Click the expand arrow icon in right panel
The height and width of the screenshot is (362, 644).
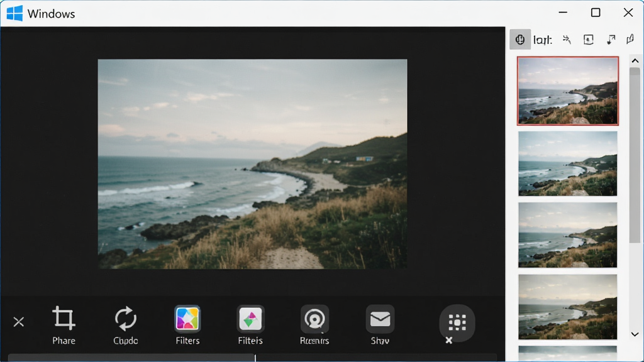[x=611, y=40]
